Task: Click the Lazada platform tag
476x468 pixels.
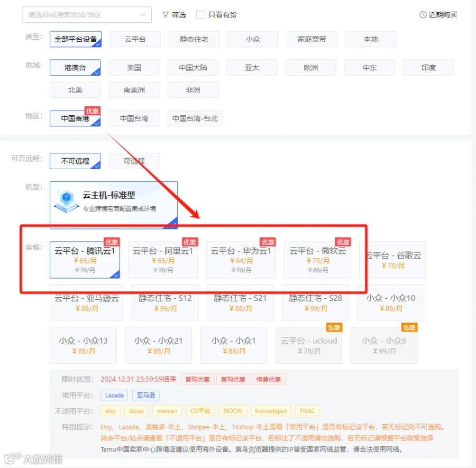Action: click(114, 395)
